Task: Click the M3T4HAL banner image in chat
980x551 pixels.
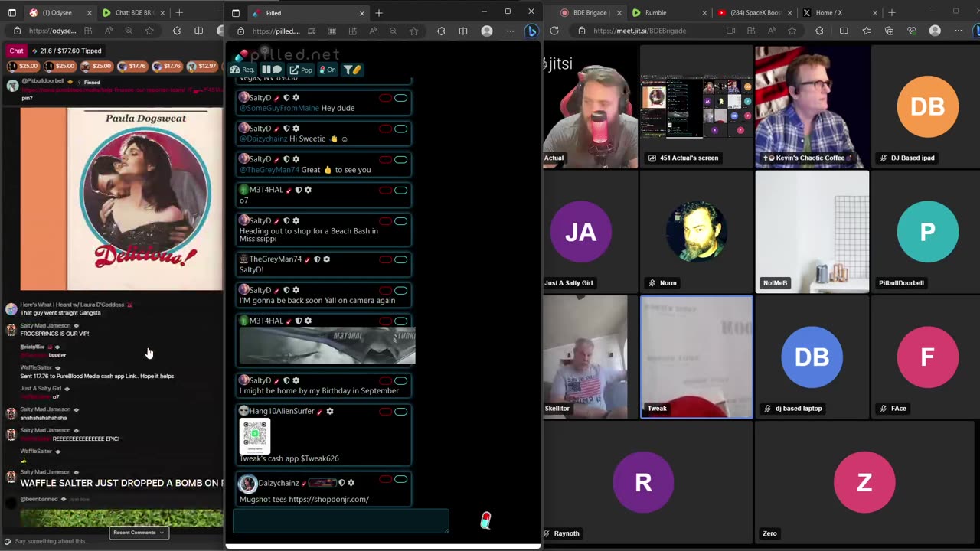Action: tap(328, 346)
